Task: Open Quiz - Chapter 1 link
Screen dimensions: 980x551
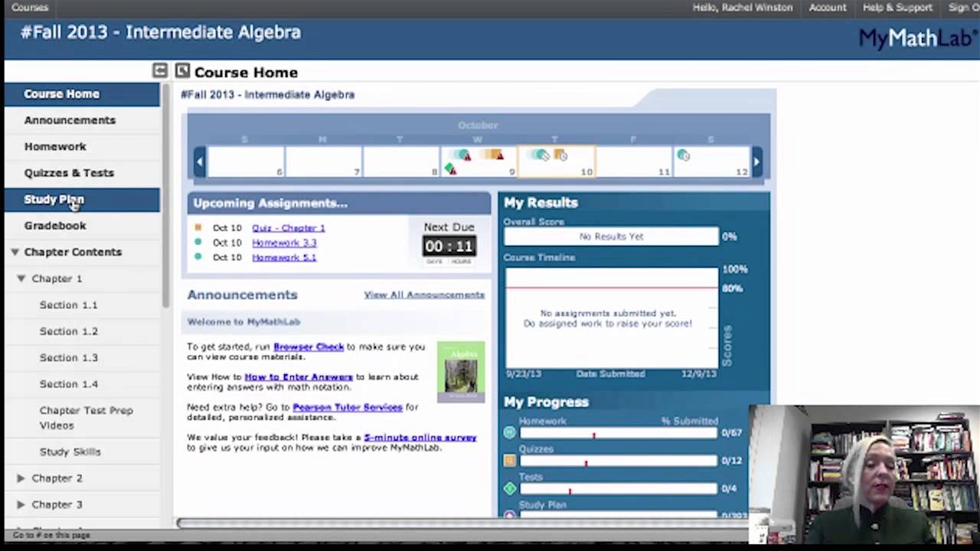Action: click(288, 228)
